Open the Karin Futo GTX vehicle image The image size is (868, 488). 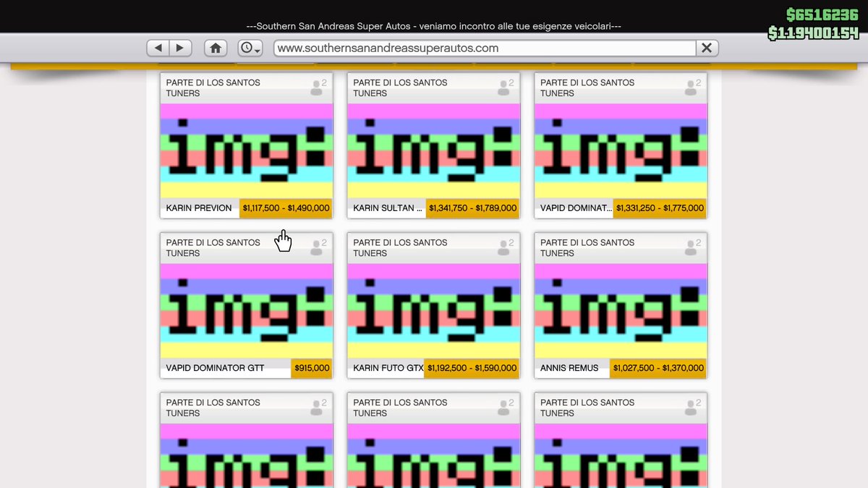434,311
